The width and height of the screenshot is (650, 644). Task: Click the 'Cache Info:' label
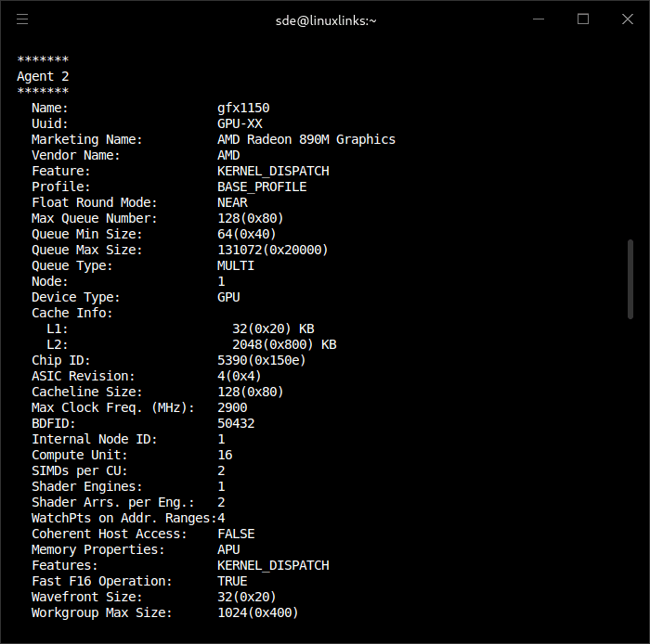point(72,313)
